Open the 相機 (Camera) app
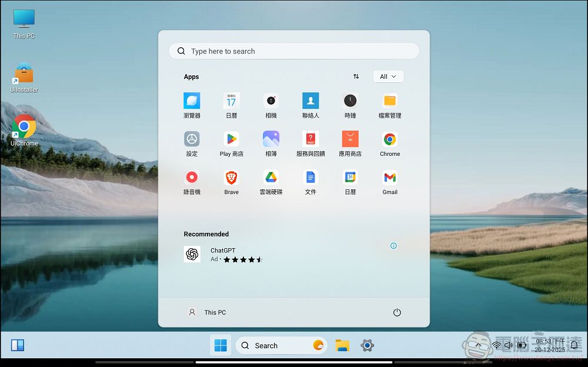 [x=271, y=106]
